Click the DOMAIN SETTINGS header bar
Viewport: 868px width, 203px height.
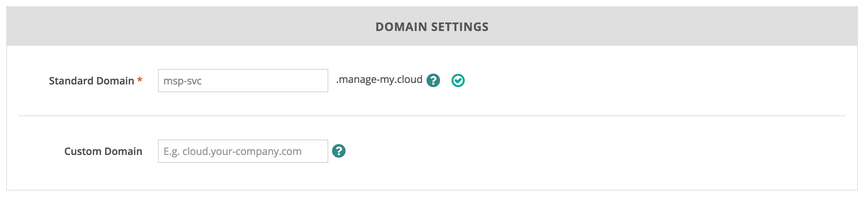tap(432, 26)
